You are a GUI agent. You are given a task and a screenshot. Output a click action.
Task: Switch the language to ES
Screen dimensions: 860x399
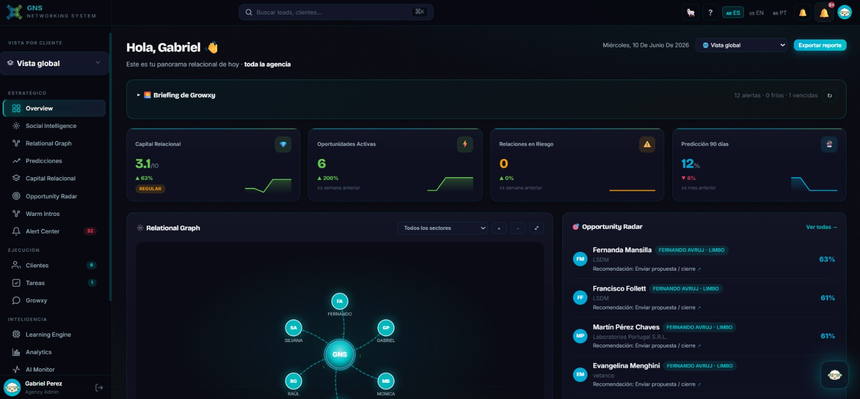733,13
